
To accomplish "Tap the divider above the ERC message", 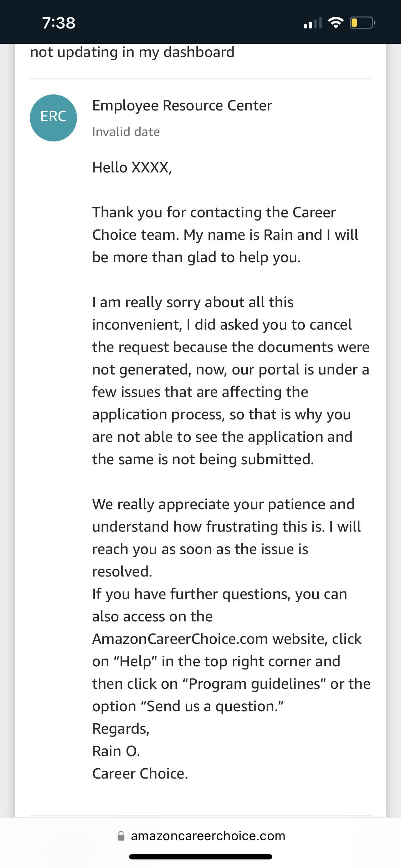I will [200, 78].
